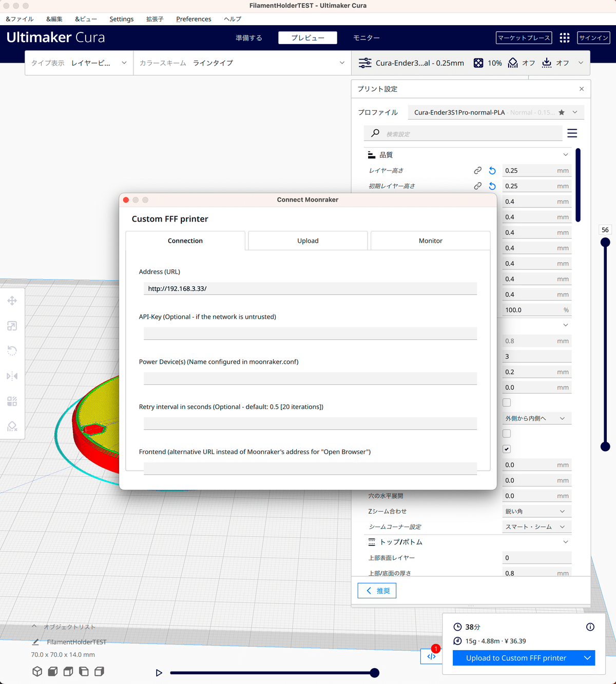Switch to the Monitor tab in dialog
The height and width of the screenshot is (684, 616).
tap(430, 241)
